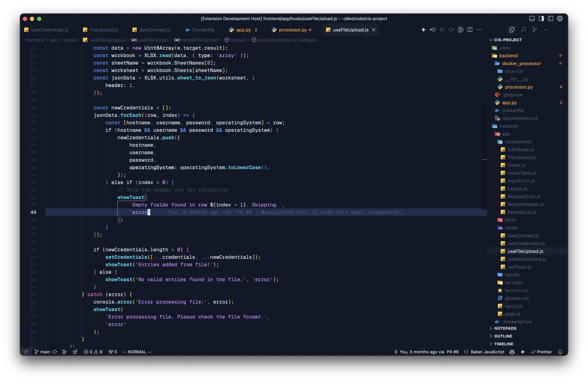The image size is (588, 382).
Task: Switch to the Dockerfile tab
Action: pyautogui.click(x=203, y=30)
